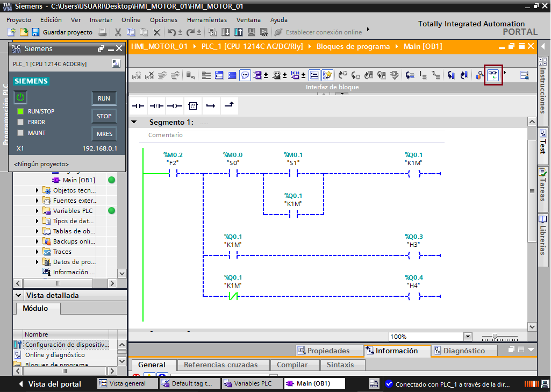This screenshot has height=392, width=551.
Task: Toggle the PLCSIM power button
Action: coord(20,97)
